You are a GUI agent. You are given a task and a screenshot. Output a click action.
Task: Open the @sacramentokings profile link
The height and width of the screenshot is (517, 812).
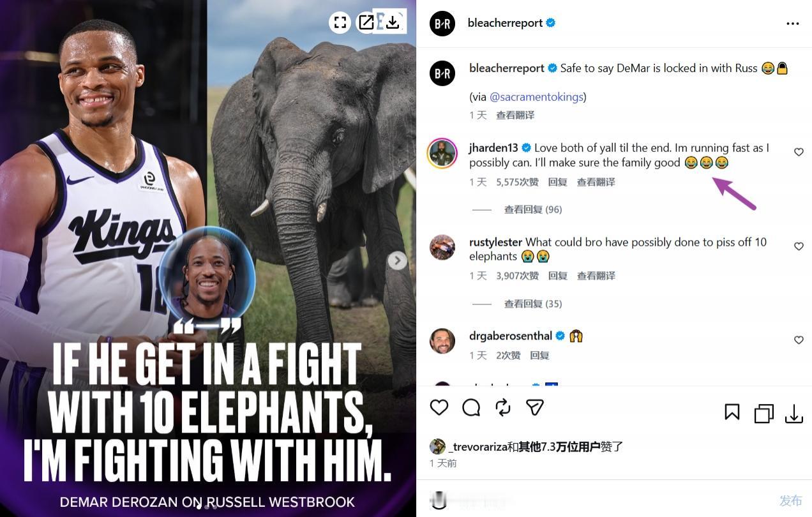538,97
